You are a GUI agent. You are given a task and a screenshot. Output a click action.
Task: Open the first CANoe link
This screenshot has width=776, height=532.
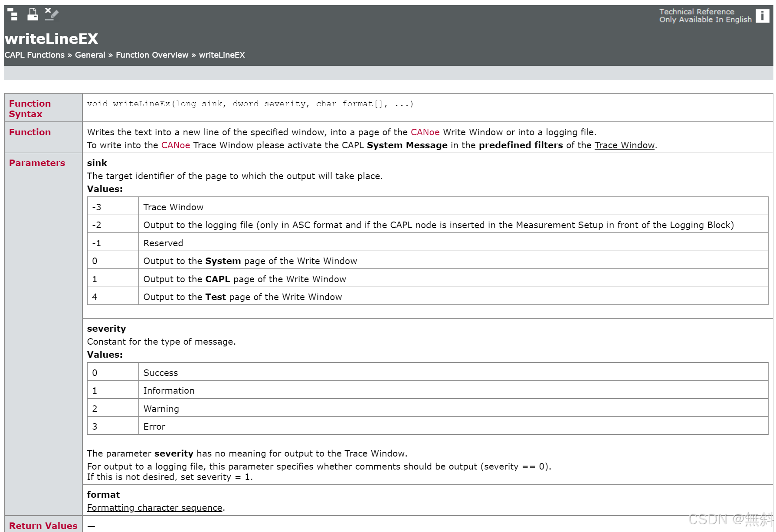coord(425,132)
